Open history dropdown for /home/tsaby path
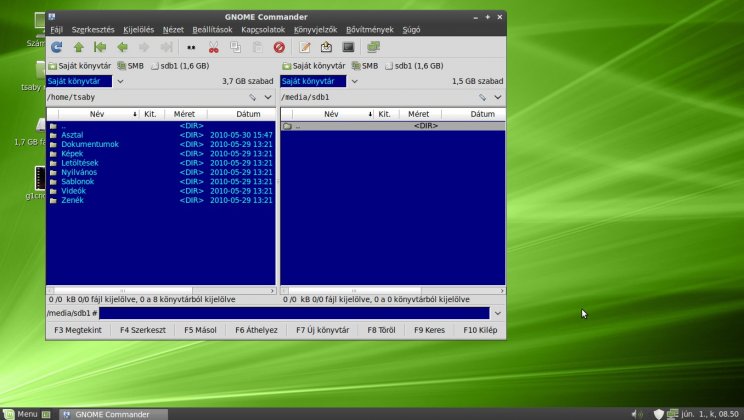The image size is (744, 420). [x=268, y=97]
